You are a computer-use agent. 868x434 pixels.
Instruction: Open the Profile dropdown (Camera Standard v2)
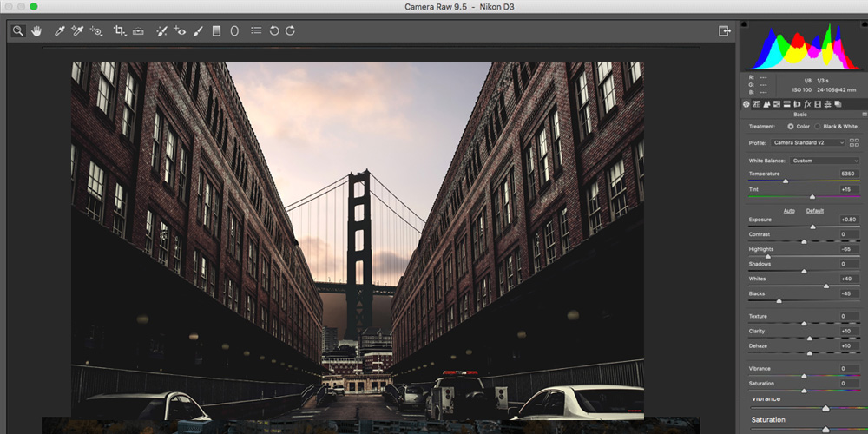(808, 143)
